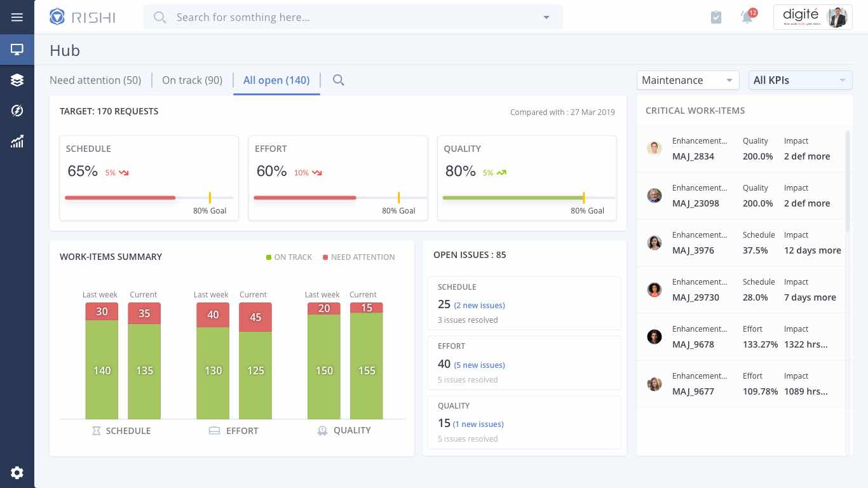Select the MAJ_3976 critical work-item row
The width and height of the screenshot is (868, 488).
click(x=742, y=243)
